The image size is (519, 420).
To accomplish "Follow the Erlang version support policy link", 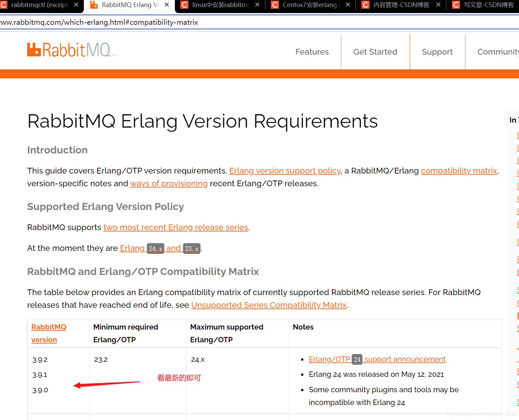I will tap(285, 171).
